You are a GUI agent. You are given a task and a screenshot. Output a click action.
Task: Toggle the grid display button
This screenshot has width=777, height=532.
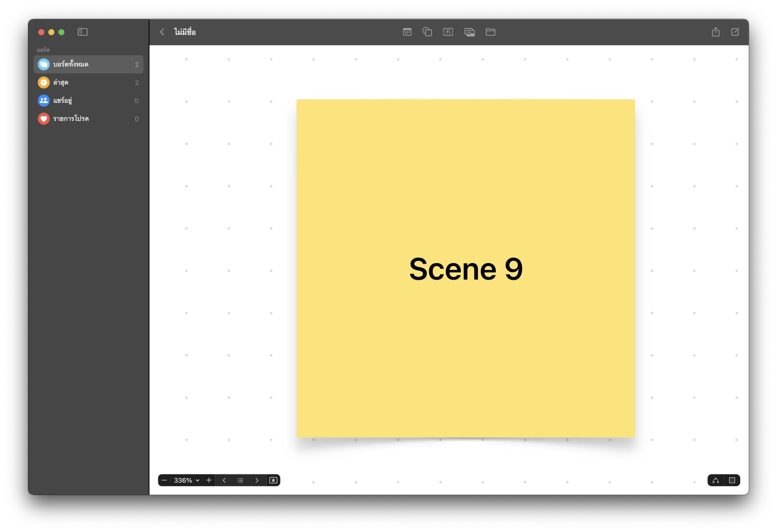click(x=732, y=480)
